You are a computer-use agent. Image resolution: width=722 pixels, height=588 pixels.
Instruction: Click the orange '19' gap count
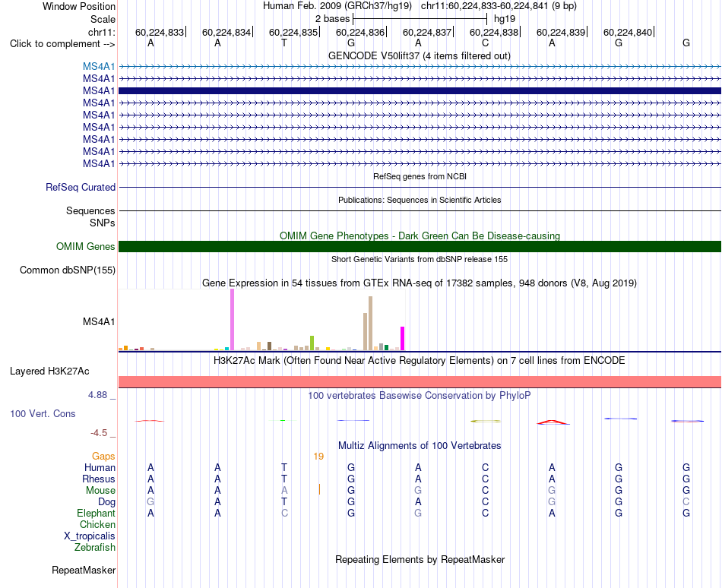pos(318,457)
